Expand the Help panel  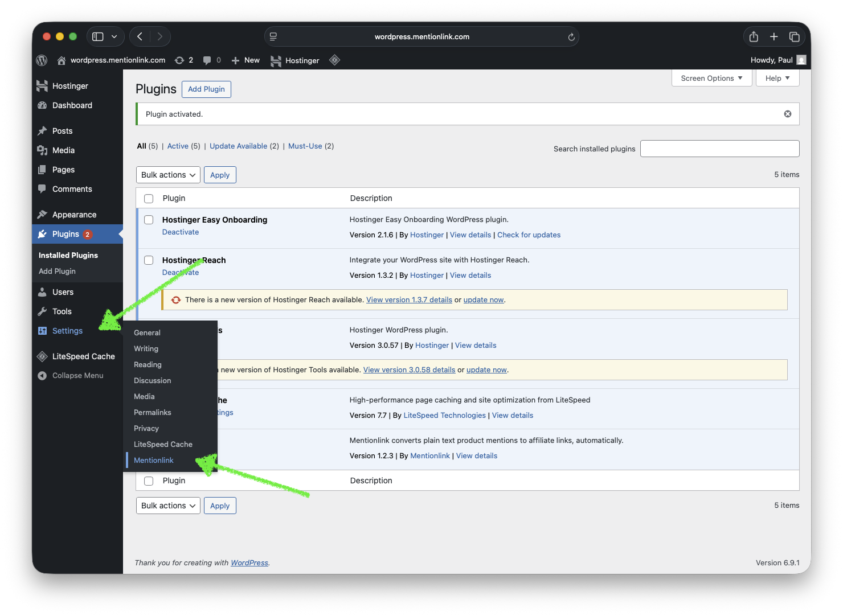[x=777, y=78]
